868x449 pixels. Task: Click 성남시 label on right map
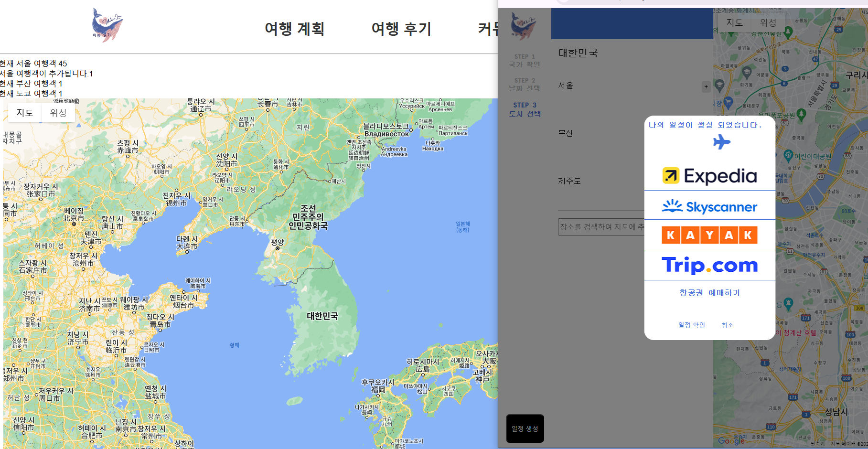pos(836,412)
